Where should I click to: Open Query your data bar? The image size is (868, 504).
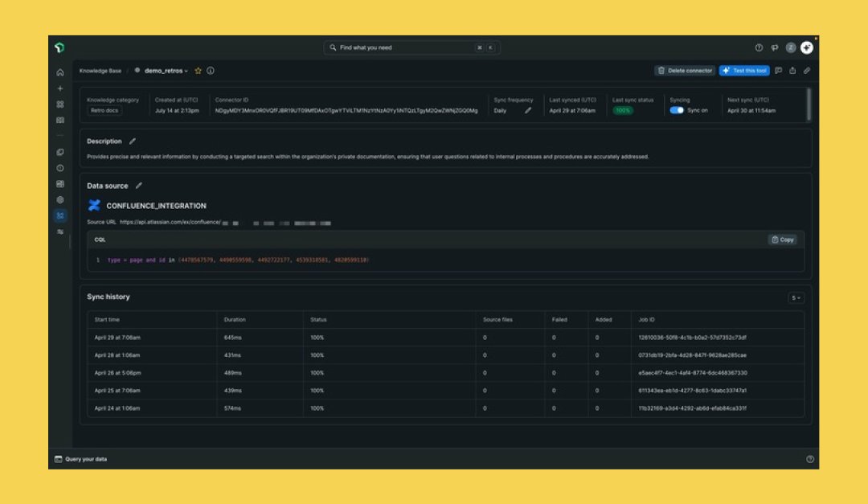tap(81, 459)
